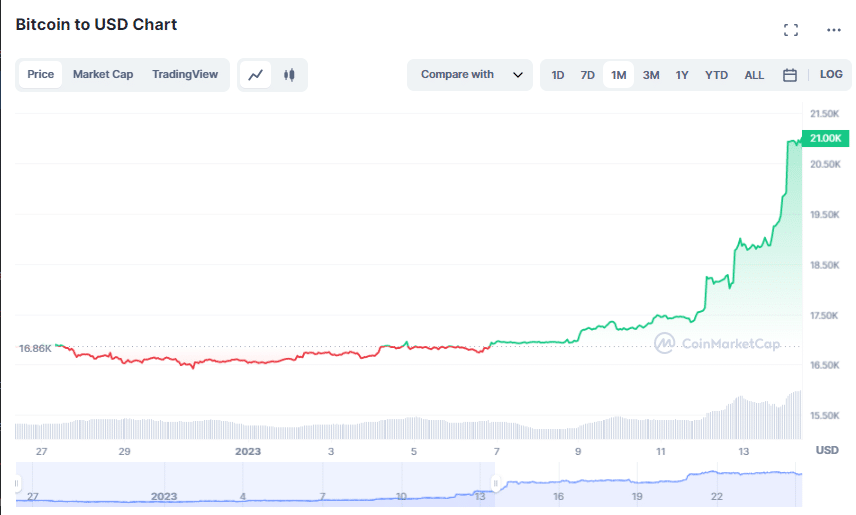
Task: Click the 16.86K opening price label
Action: [x=35, y=348]
